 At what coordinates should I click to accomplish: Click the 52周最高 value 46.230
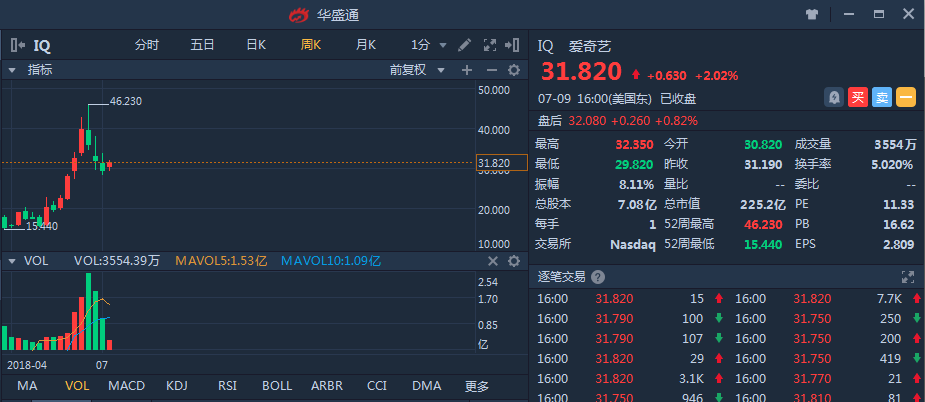[x=763, y=224]
